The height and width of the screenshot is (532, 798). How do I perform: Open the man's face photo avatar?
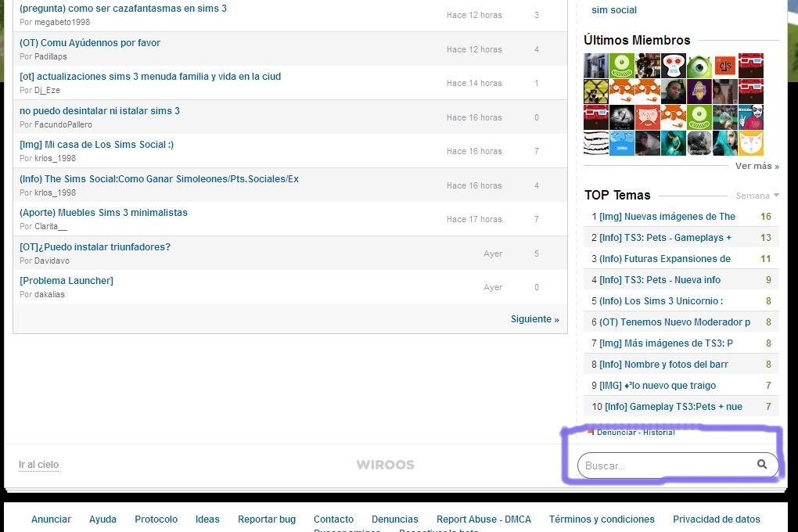click(x=674, y=92)
